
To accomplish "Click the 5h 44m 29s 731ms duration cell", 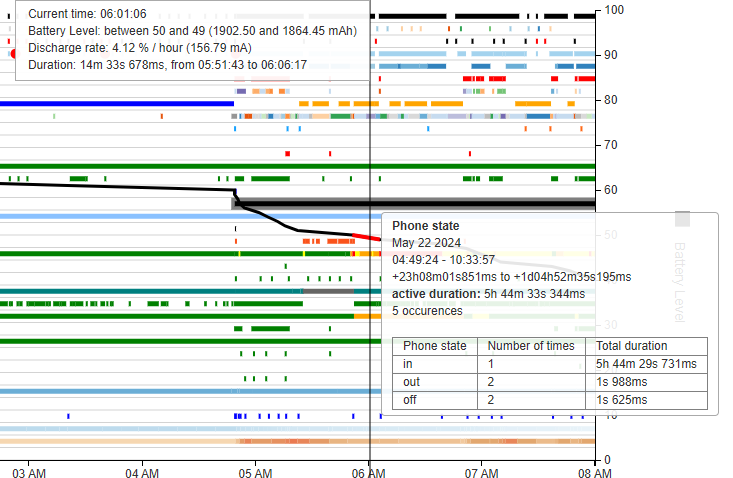I will 647,364.
